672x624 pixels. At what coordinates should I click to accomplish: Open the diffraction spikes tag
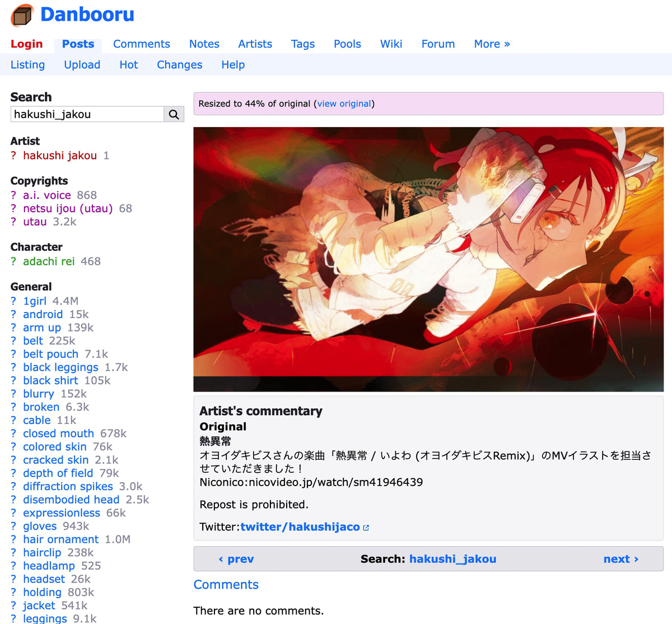[x=68, y=487]
